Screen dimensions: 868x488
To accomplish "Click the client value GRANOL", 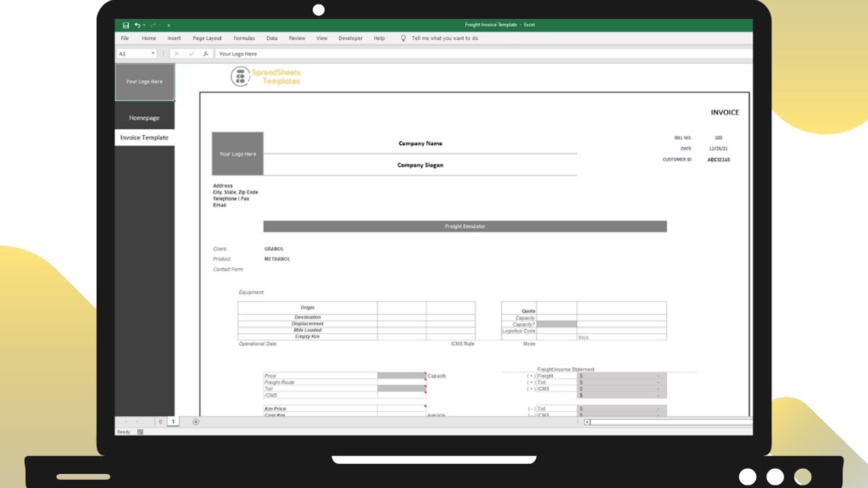I will click(274, 249).
